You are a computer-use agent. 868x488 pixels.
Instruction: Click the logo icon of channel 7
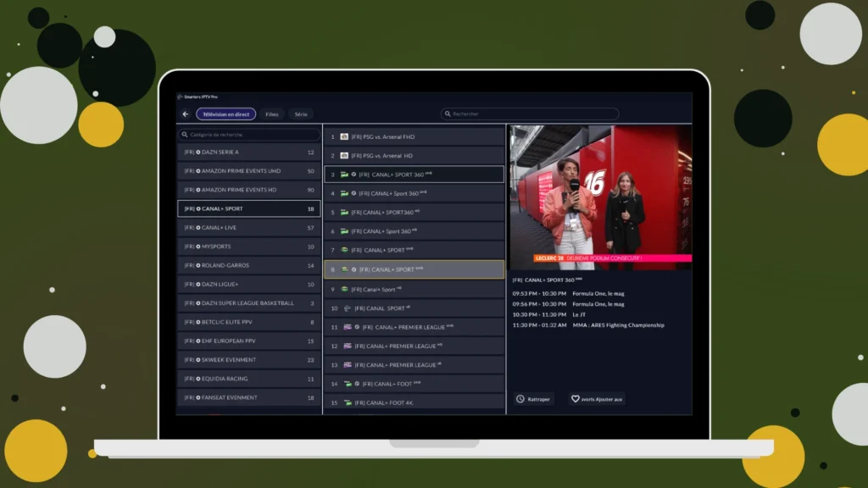click(x=344, y=250)
